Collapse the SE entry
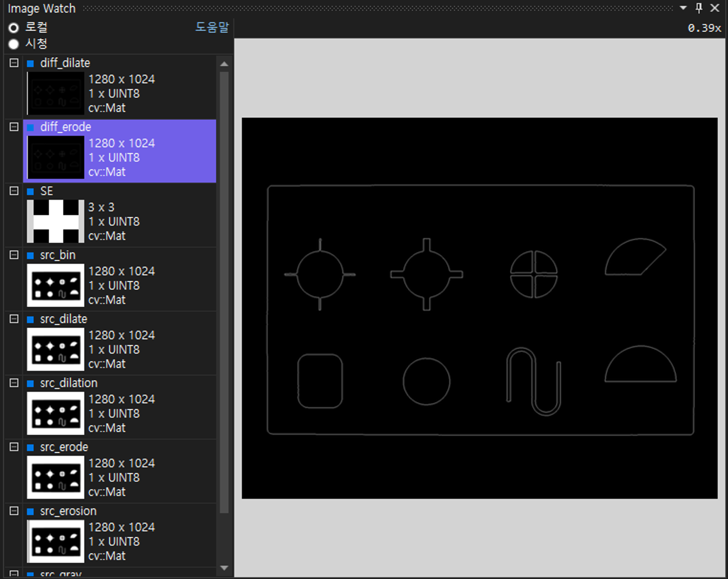Image resolution: width=728 pixels, height=579 pixels. pos(14,191)
